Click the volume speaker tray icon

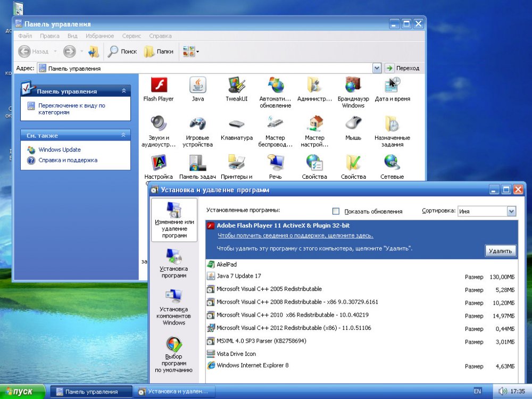(x=503, y=392)
